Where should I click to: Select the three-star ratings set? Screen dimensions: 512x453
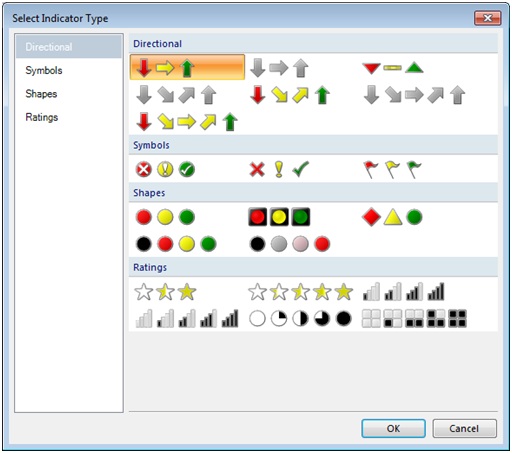(x=165, y=292)
